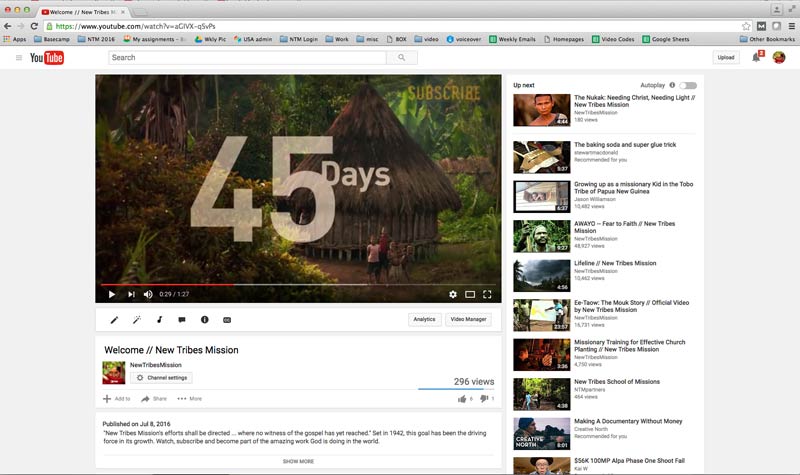
Task: Open the Google Sheets bookmark
Action: click(665, 39)
